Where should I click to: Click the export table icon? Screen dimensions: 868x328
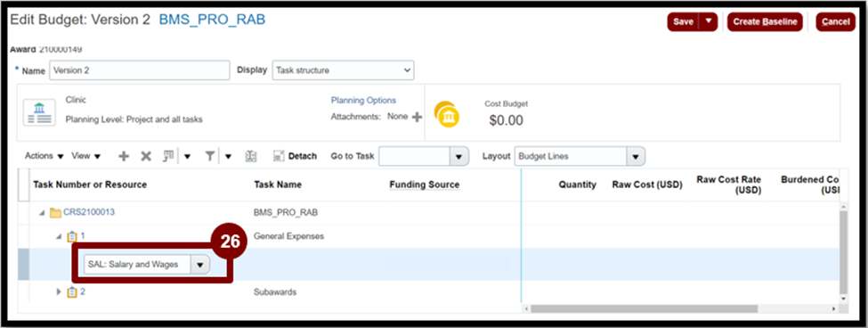tap(167, 156)
